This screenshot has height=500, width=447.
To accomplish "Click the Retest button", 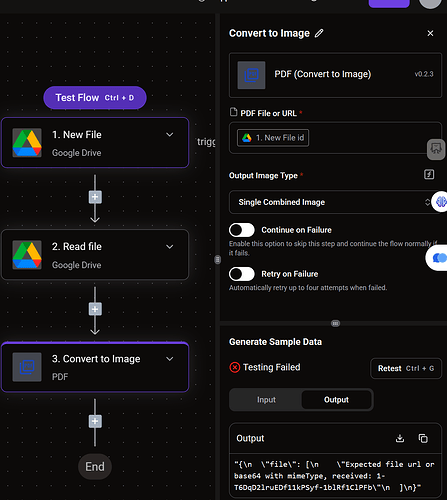I will [x=406, y=368].
